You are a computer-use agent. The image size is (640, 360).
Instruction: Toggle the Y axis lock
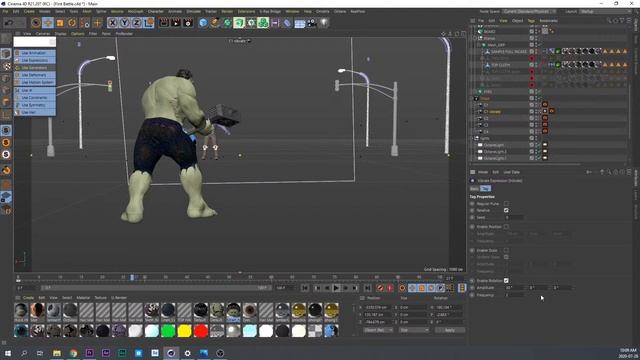coord(125,23)
